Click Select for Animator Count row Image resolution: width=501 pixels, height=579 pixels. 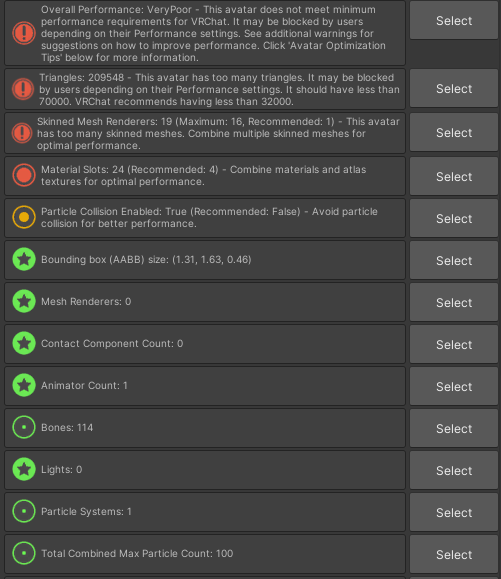pyautogui.click(x=454, y=387)
